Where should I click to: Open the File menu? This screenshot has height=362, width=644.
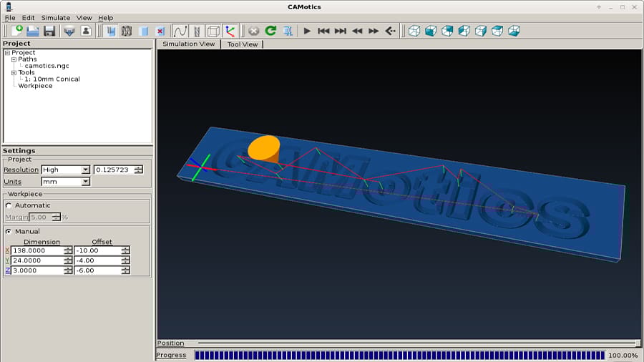(10, 18)
